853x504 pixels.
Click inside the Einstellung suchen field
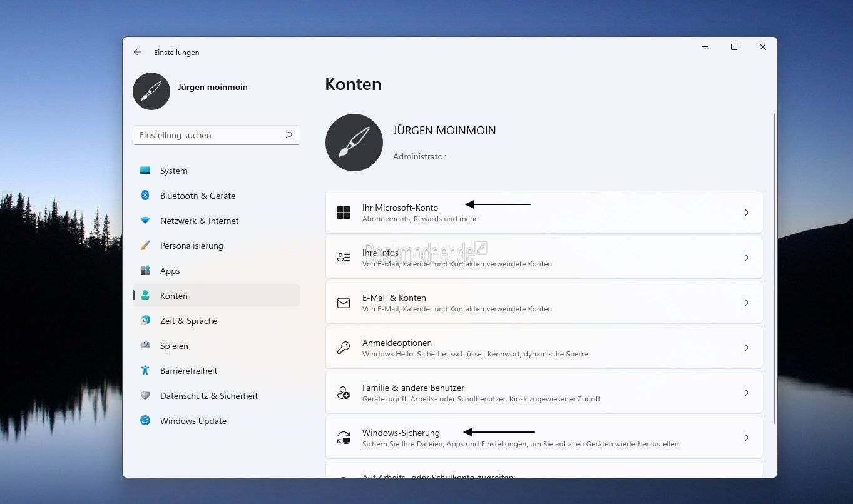pos(207,135)
